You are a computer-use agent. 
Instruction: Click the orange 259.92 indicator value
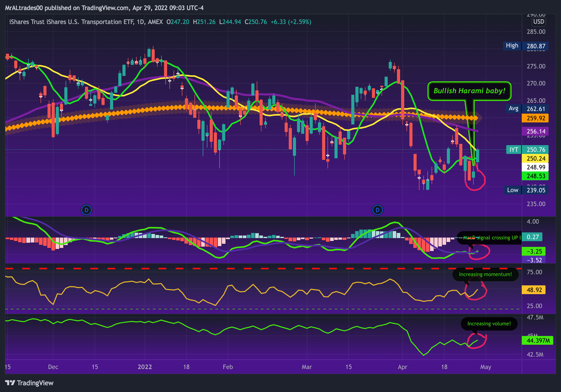tap(535, 118)
